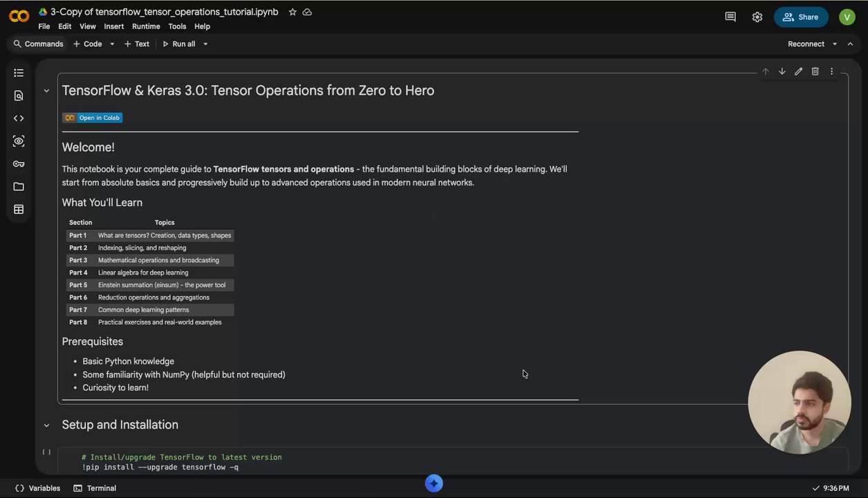Open the Variables panel

(x=38, y=488)
